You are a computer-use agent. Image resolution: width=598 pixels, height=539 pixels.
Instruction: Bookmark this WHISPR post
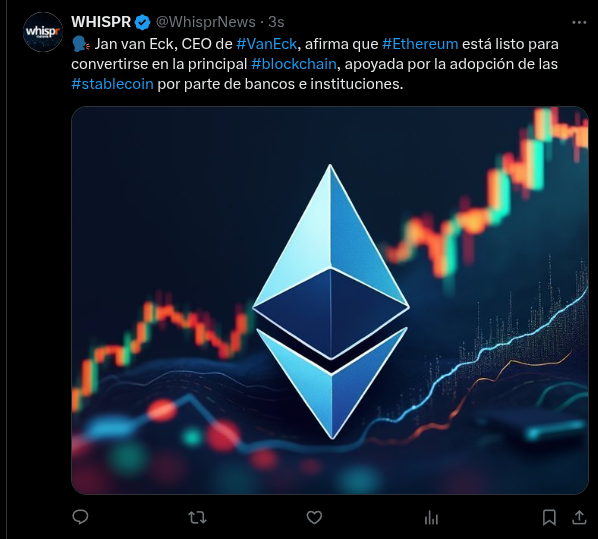tap(549, 518)
